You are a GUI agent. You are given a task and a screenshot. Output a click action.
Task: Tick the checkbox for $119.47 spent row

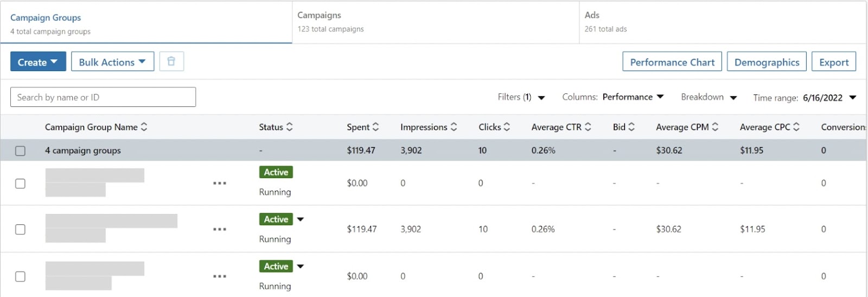pyautogui.click(x=20, y=230)
